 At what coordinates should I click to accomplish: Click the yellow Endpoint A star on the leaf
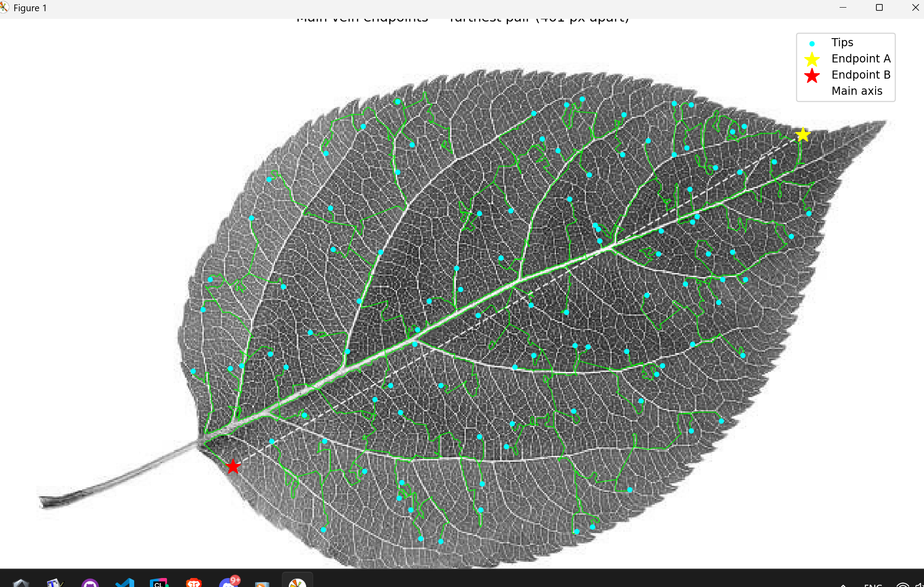point(802,135)
